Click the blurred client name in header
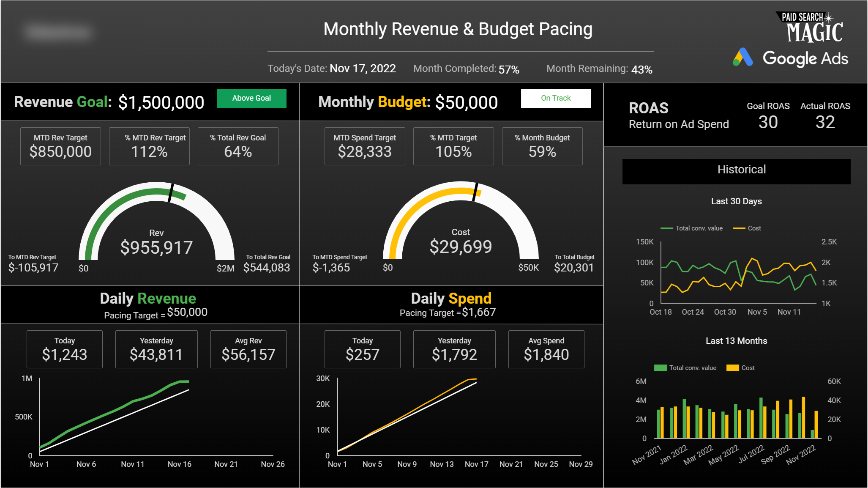 (58, 32)
